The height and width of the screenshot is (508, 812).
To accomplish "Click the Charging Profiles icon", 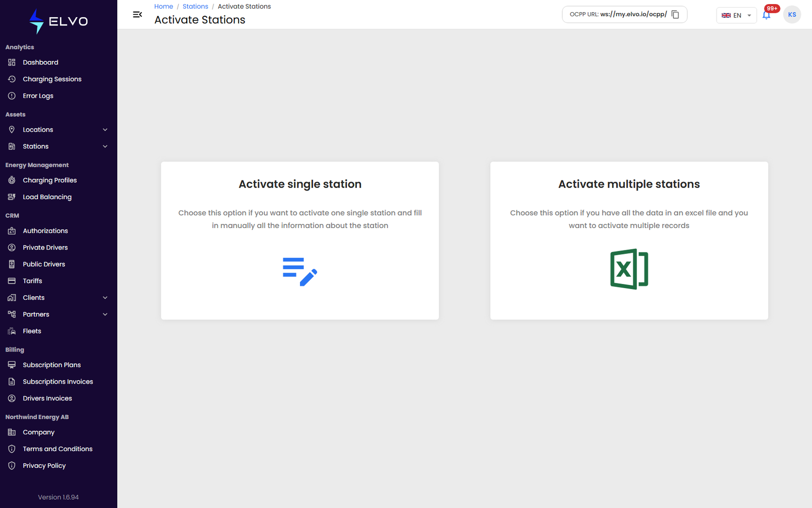I will (12, 180).
